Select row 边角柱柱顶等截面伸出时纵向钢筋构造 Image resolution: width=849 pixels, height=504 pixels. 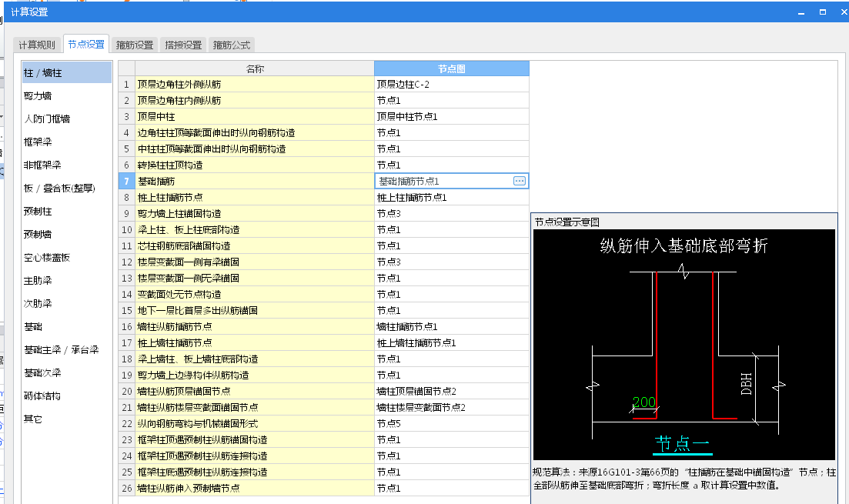tap(255, 133)
